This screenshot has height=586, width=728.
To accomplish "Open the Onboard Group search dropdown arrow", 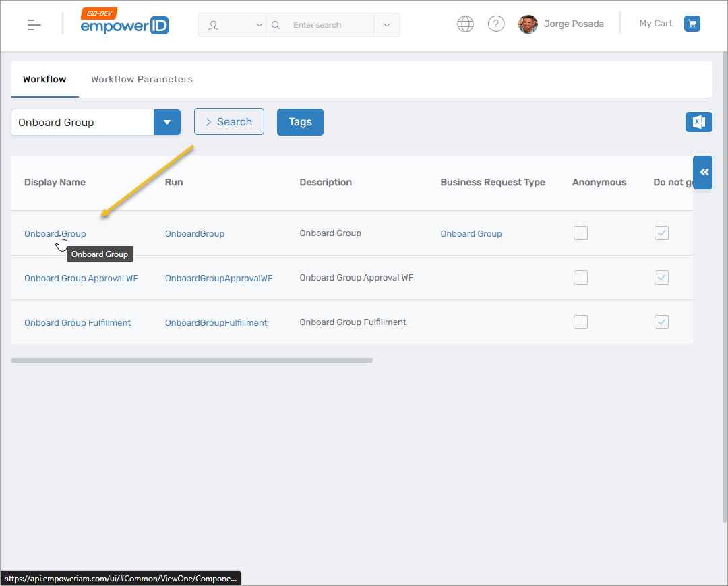I will click(167, 122).
